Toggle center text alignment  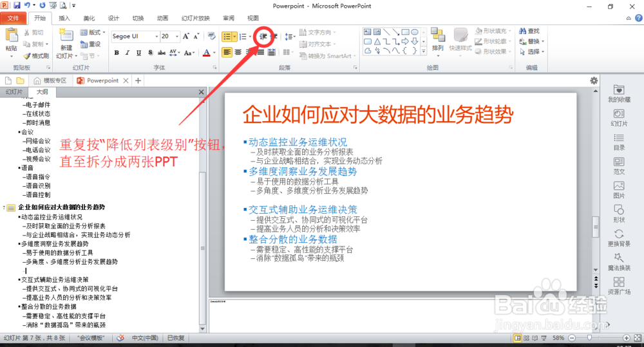coord(238,52)
